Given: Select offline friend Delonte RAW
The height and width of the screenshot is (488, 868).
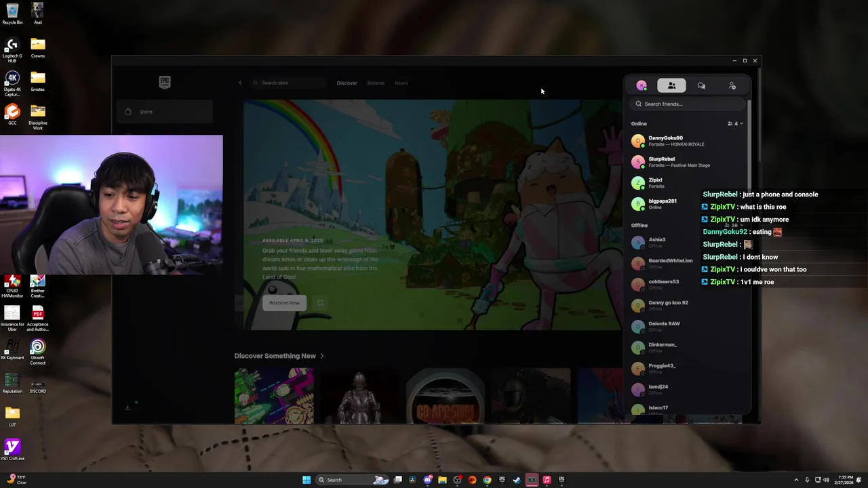Looking at the screenshot, I should (x=686, y=326).
